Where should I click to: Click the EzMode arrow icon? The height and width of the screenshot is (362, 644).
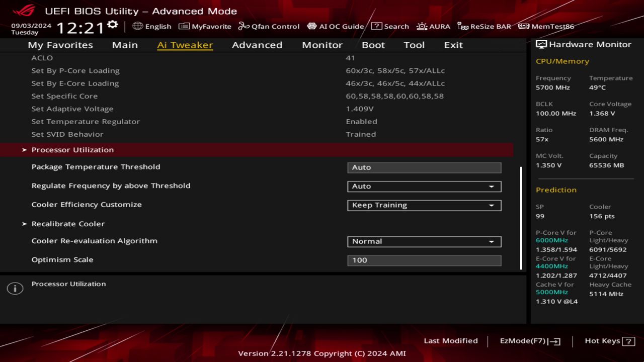(554, 341)
